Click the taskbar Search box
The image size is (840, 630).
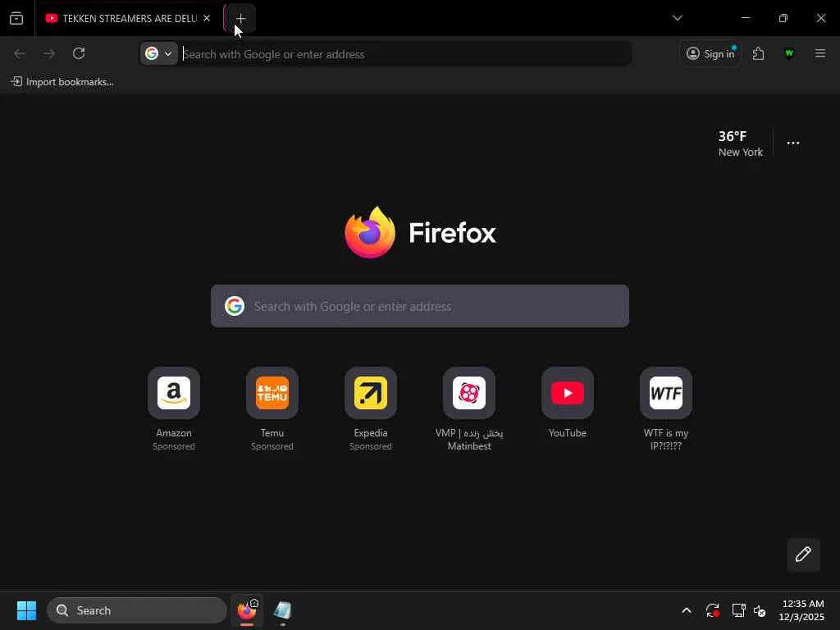click(137, 610)
